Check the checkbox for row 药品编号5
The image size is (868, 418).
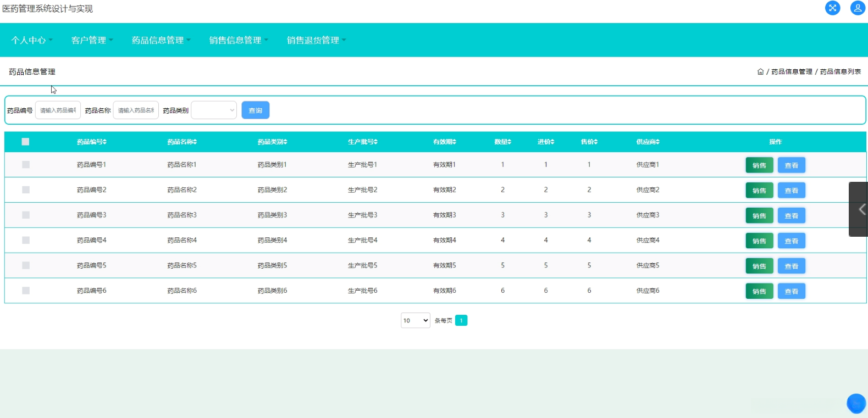[x=26, y=266]
